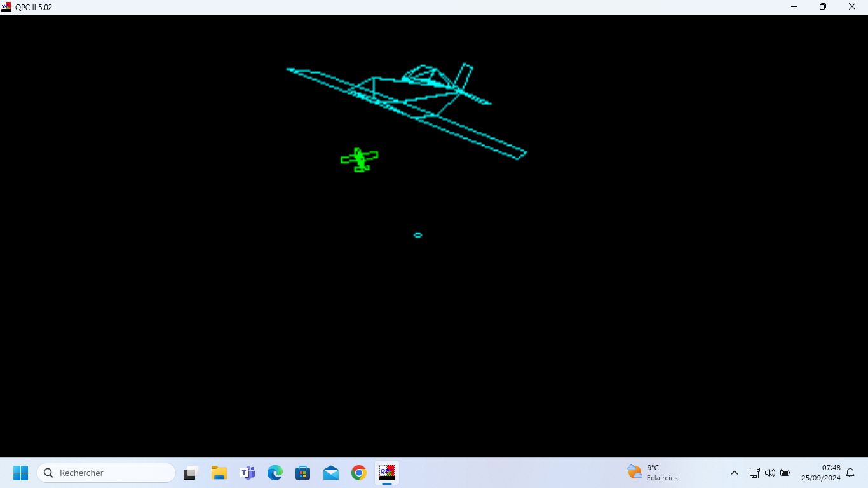
Task: Open File Explorer from the taskbar
Action: click(219, 473)
